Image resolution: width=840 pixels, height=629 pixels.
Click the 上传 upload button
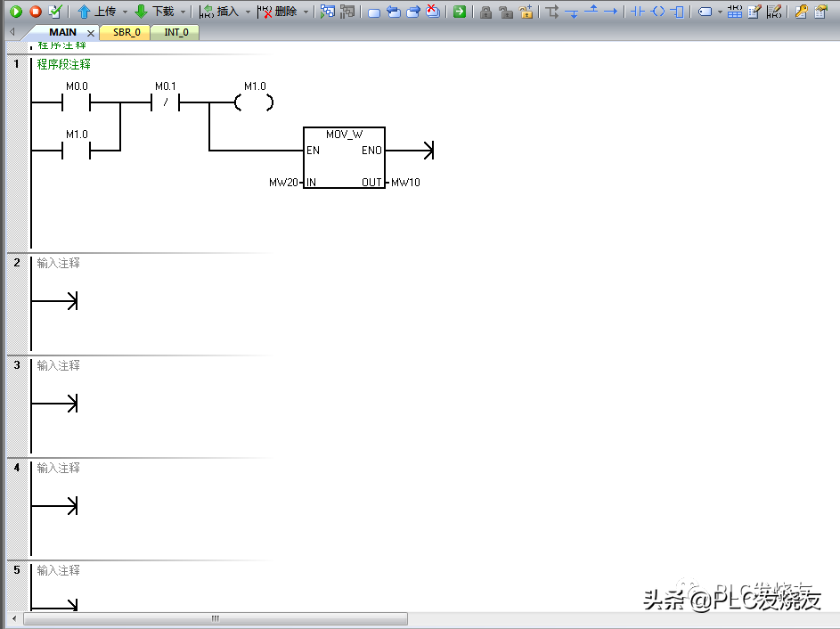(x=96, y=12)
